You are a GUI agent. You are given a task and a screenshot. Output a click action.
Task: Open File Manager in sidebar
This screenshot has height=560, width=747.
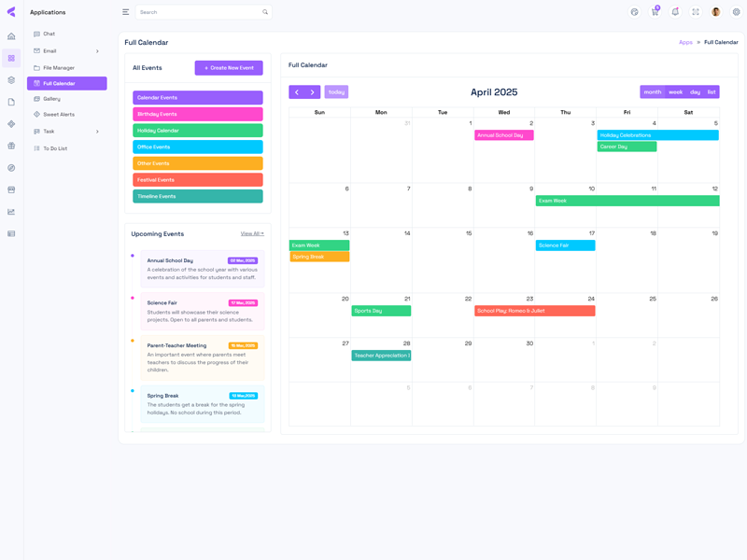58,68
